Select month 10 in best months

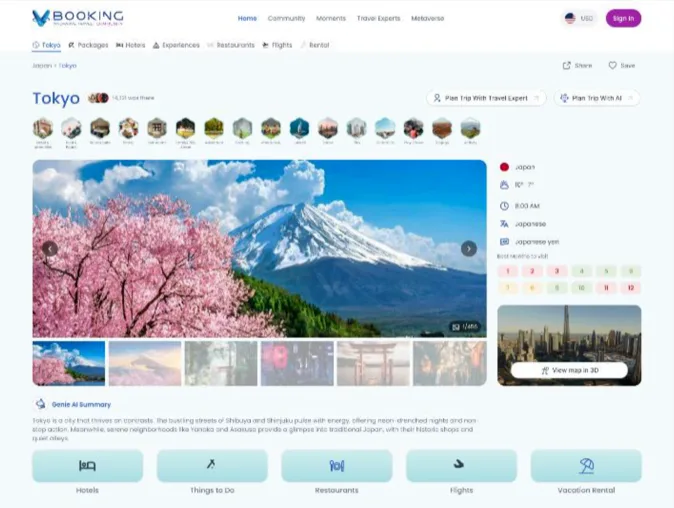(x=582, y=288)
